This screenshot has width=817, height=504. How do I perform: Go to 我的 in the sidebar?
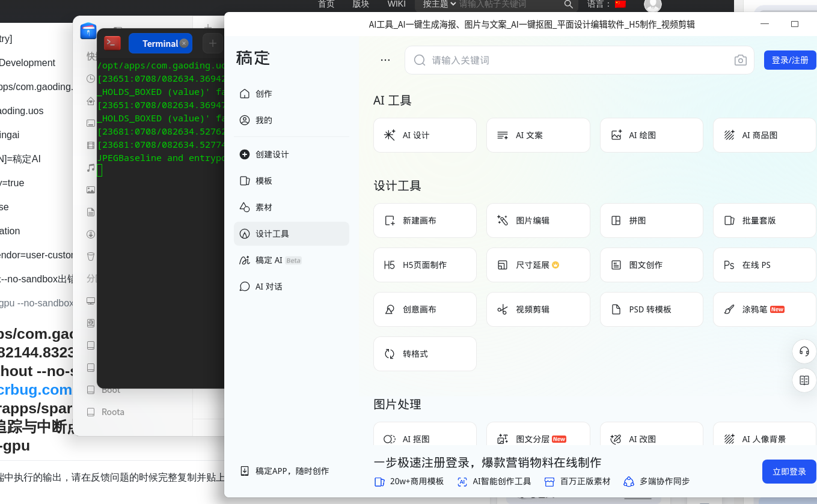292,120
